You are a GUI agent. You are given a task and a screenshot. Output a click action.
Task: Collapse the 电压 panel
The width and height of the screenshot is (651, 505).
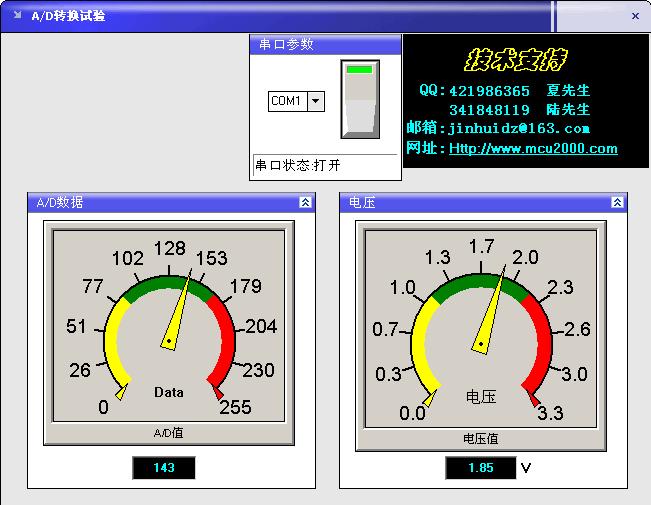coord(617,202)
